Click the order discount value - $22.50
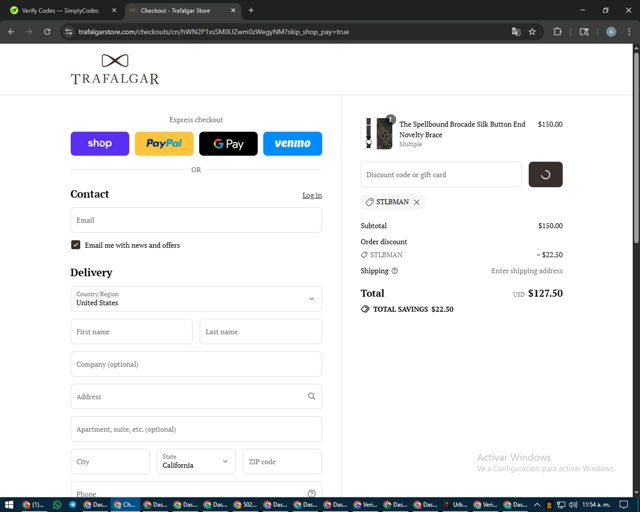640x512 pixels. pos(549,255)
